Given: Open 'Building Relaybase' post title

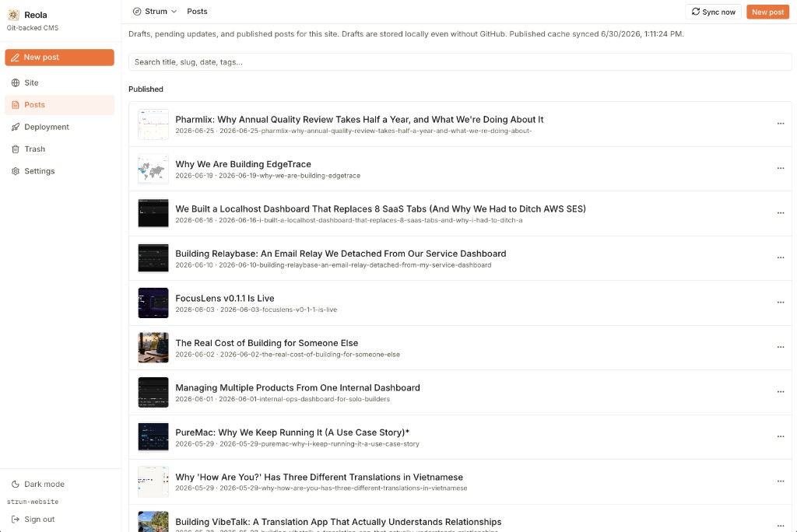Looking at the screenshot, I should click(x=341, y=254).
